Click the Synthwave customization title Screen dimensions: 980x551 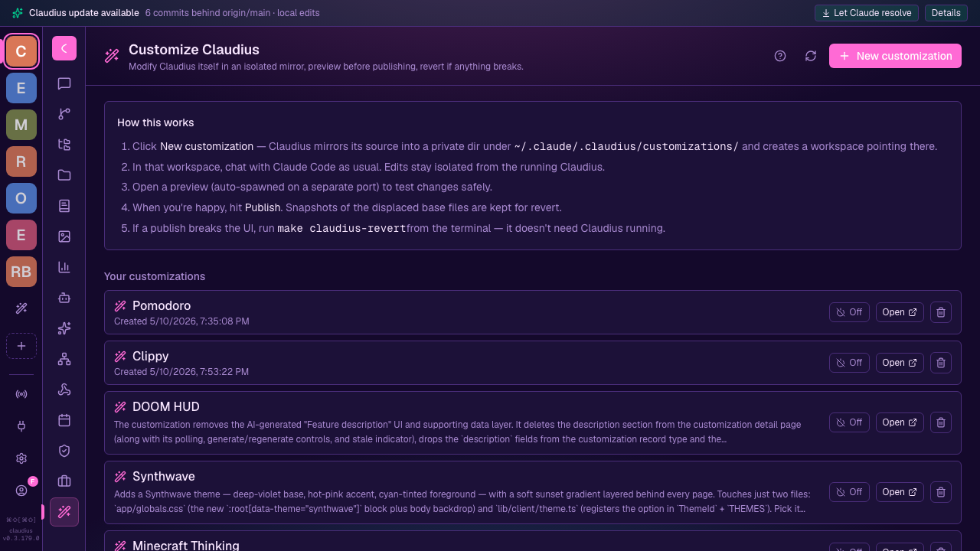pyautogui.click(x=164, y=477)
